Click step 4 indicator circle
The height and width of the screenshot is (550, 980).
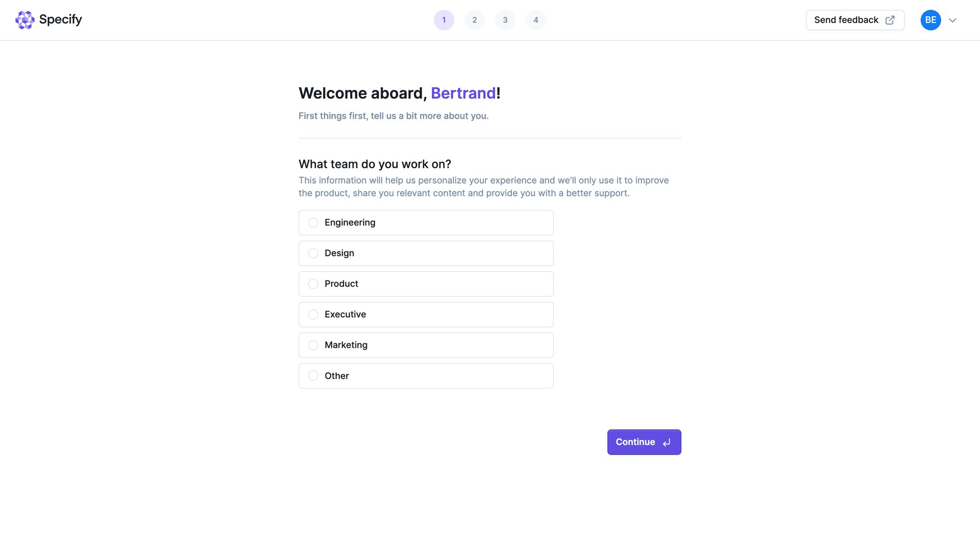click(x=536, y=20)
